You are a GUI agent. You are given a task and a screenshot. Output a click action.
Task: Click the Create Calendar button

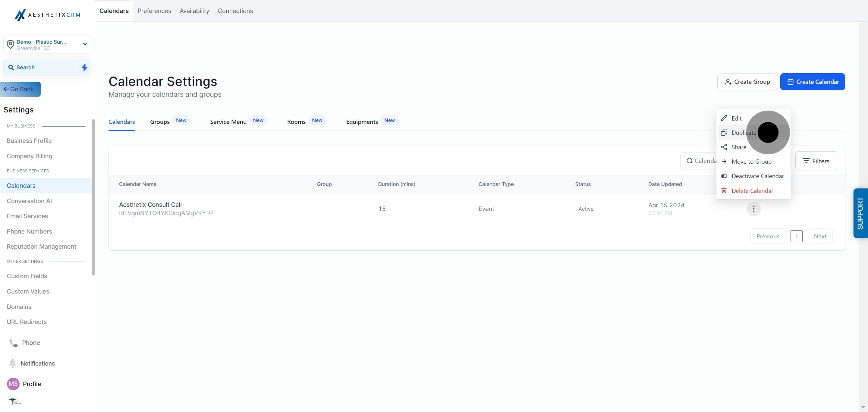[813, 82]
